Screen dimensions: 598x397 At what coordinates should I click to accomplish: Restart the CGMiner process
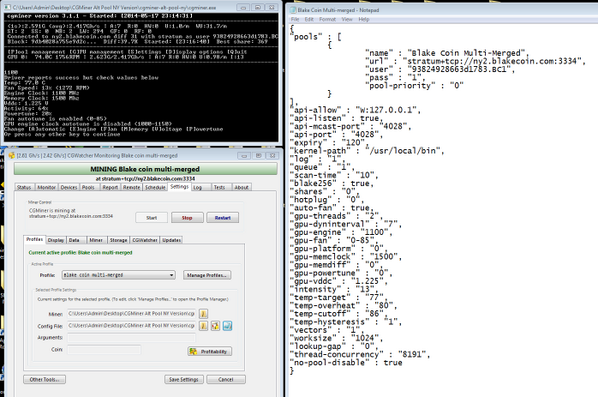pos(223,218)
